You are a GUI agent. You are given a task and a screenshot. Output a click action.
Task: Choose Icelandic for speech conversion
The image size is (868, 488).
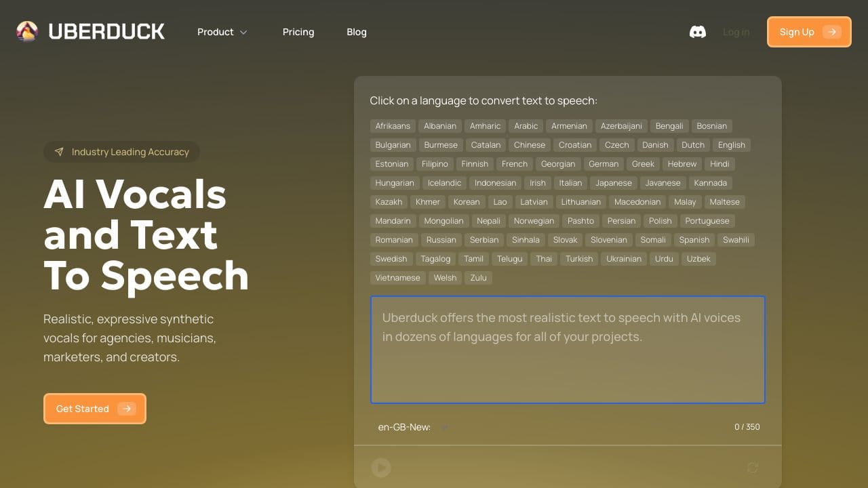[x=445, y=183]
